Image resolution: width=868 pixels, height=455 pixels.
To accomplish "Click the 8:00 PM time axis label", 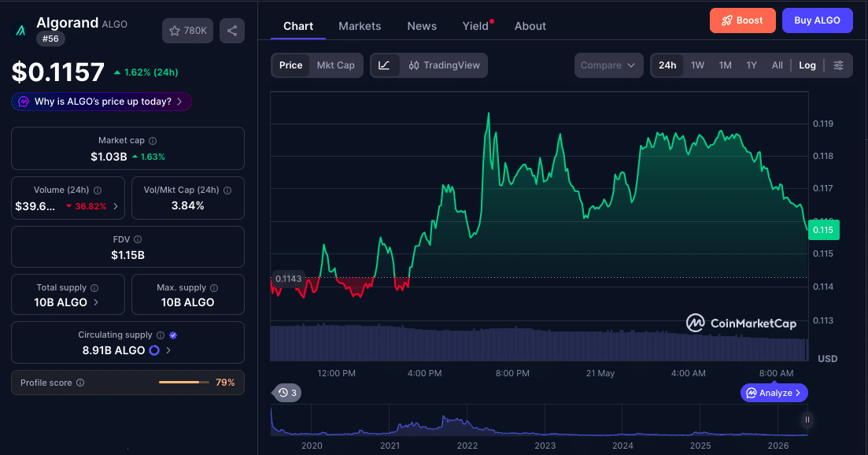I will pyautogui.click(x=512, y=373).
